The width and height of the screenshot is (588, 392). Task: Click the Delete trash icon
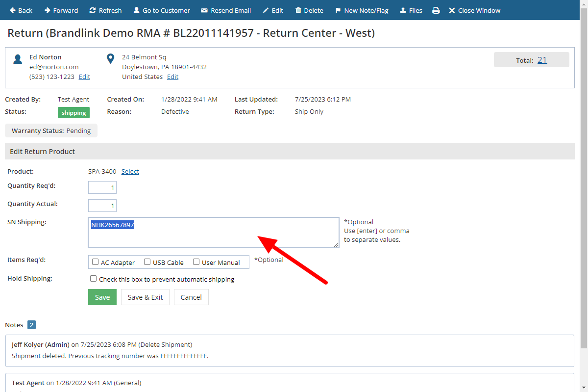coord(298,10)
